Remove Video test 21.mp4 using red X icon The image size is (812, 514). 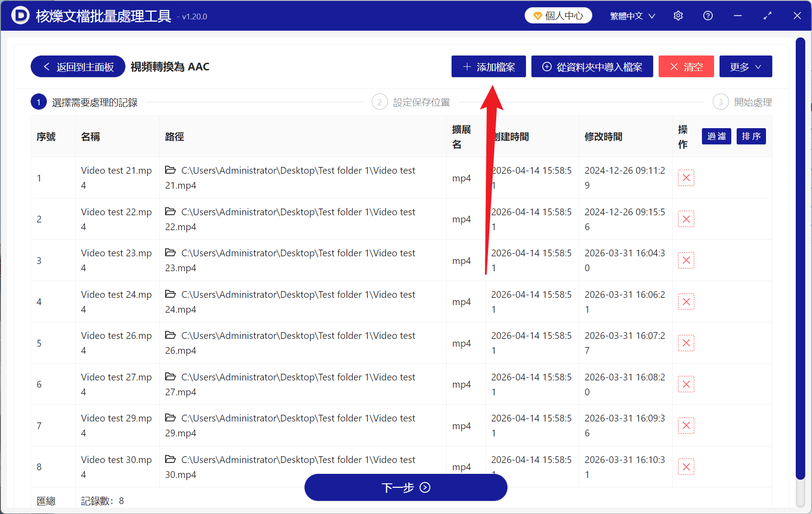click(x=686, y=178)
